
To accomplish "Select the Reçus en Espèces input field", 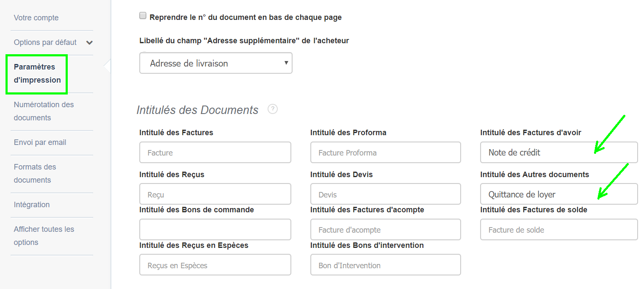I will (x=215, y=264).
